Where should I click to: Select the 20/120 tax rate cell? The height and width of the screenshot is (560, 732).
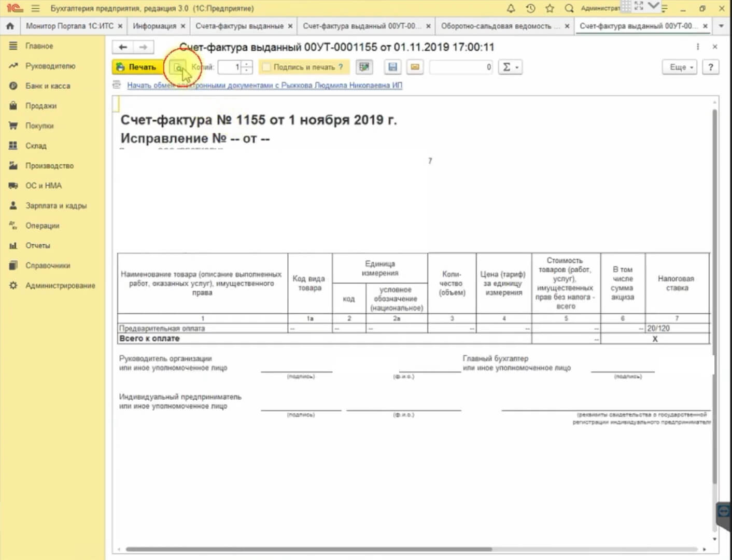pos(678,328)
